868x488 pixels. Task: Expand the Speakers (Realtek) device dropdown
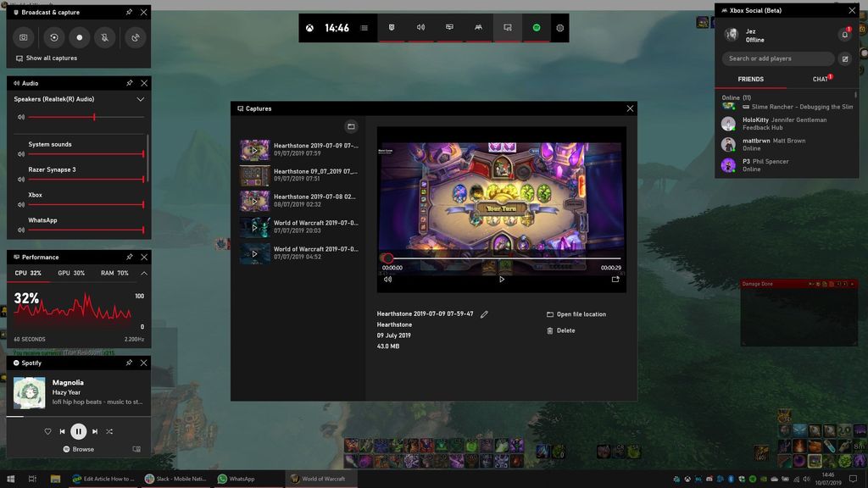[x=139, y=99]
